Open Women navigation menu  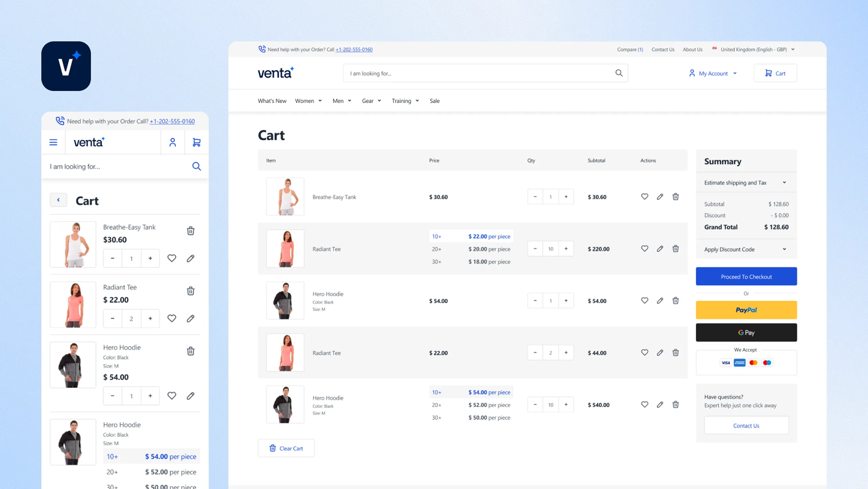tap(308, 101)
